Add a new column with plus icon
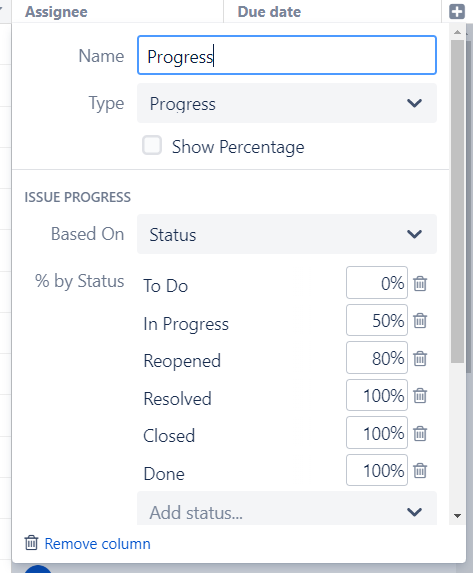This screenshot has width=473, height=573. 457,11
